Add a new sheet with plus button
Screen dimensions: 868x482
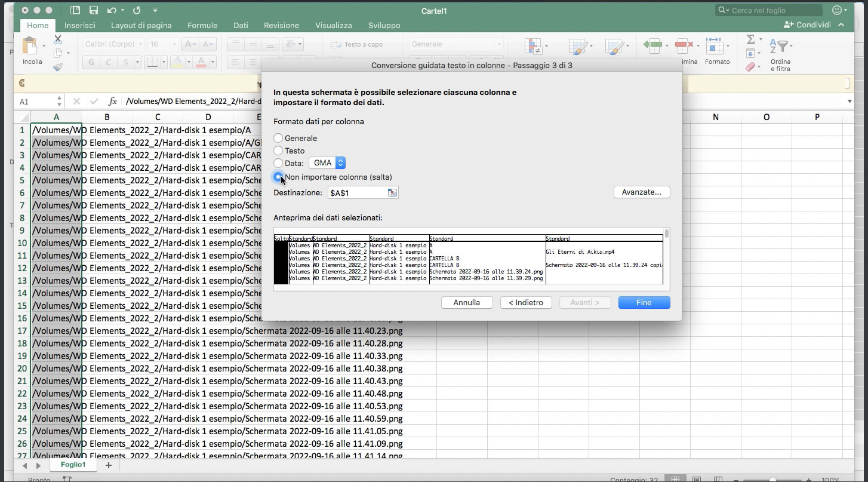click(108, 465)
